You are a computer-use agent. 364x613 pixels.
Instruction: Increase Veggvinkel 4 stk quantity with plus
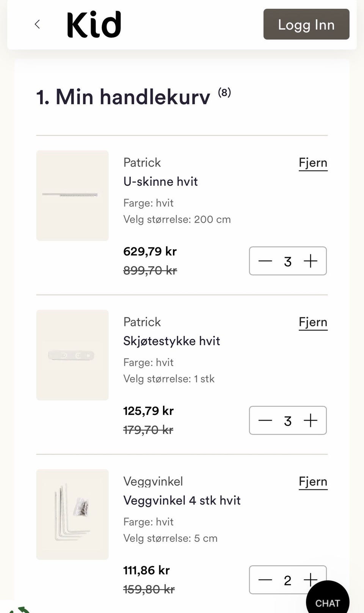pos(311,580)
